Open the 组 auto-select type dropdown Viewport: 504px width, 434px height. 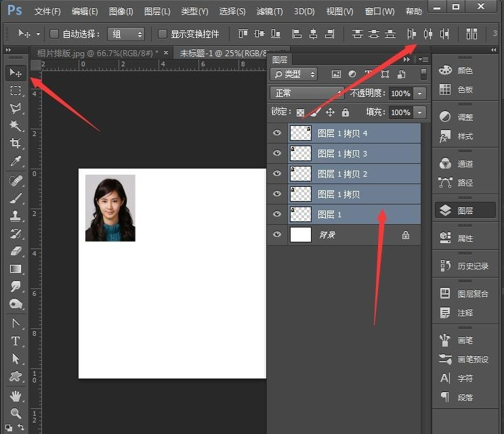point(127,34)
